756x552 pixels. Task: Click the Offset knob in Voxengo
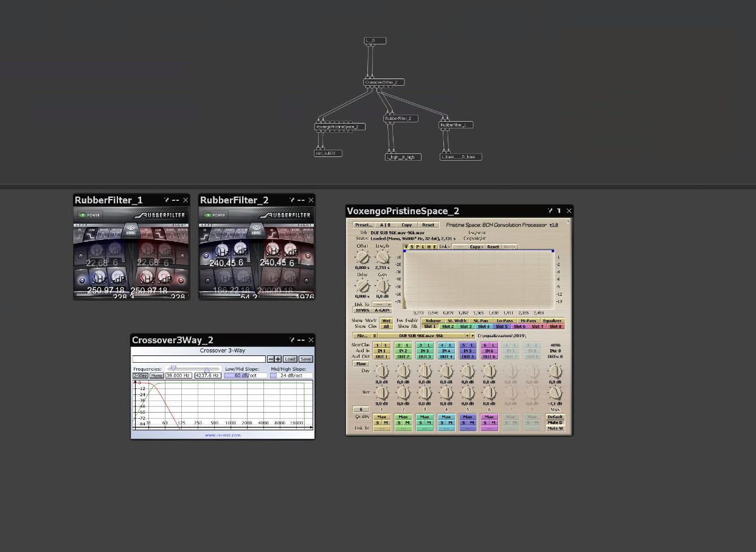(362, 257)
